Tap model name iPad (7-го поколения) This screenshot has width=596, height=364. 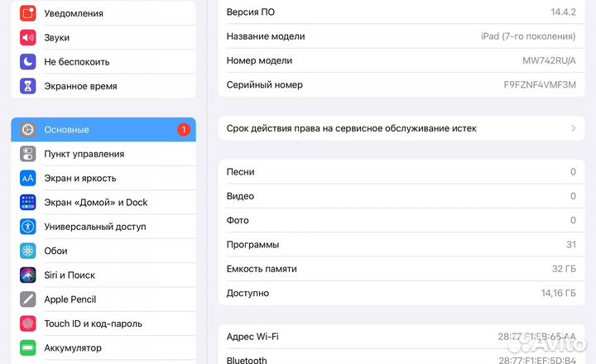[x=528, y=36]
